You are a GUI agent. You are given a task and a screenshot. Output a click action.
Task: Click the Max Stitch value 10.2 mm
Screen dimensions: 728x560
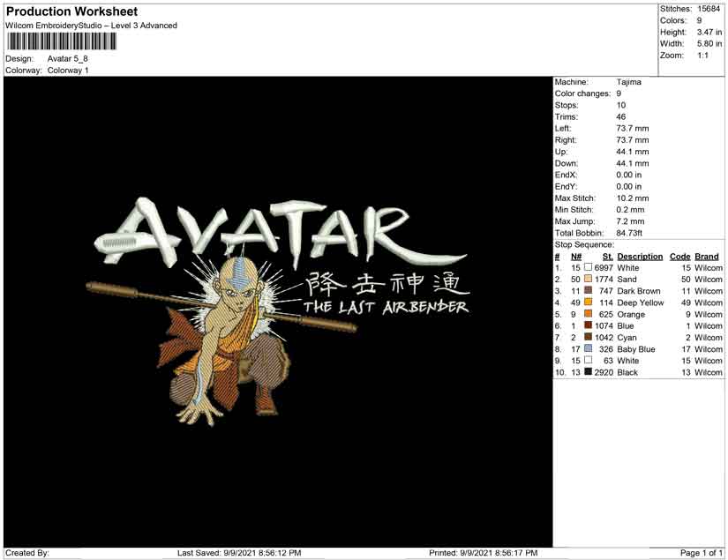pos(633,198)
